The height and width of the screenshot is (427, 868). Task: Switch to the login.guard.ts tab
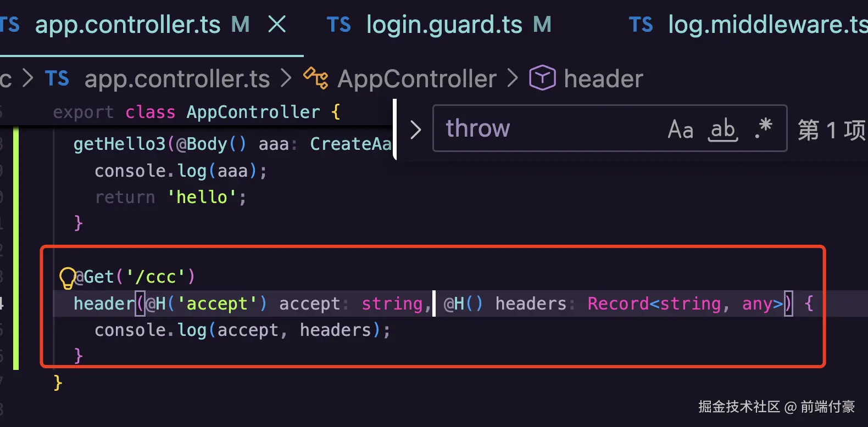click(444, 25)
